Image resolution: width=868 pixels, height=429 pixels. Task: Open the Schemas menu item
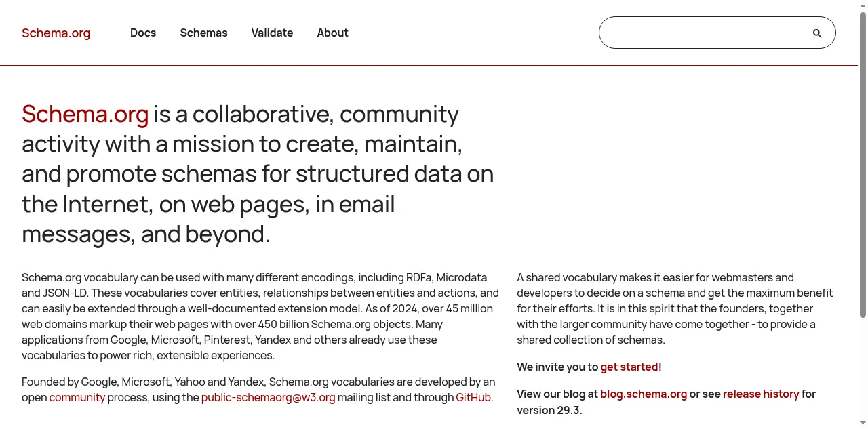203,33
